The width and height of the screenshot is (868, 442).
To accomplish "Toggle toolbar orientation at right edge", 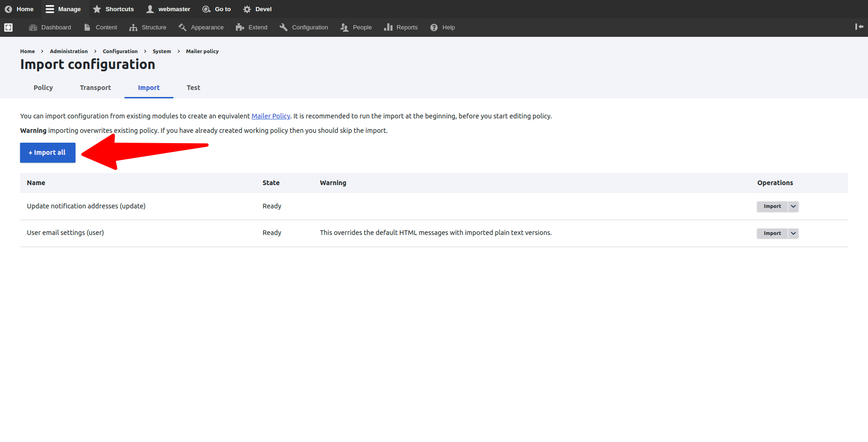I will point(859,27).
